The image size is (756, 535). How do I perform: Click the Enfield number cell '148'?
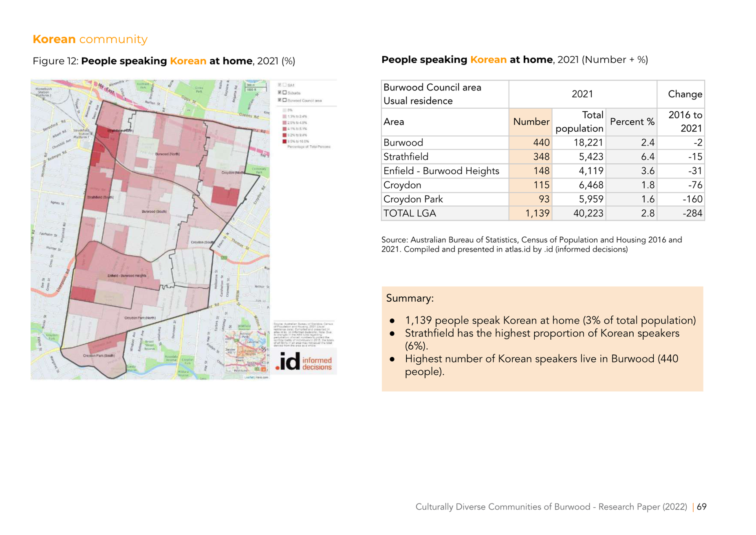click(x=531, y=171)
